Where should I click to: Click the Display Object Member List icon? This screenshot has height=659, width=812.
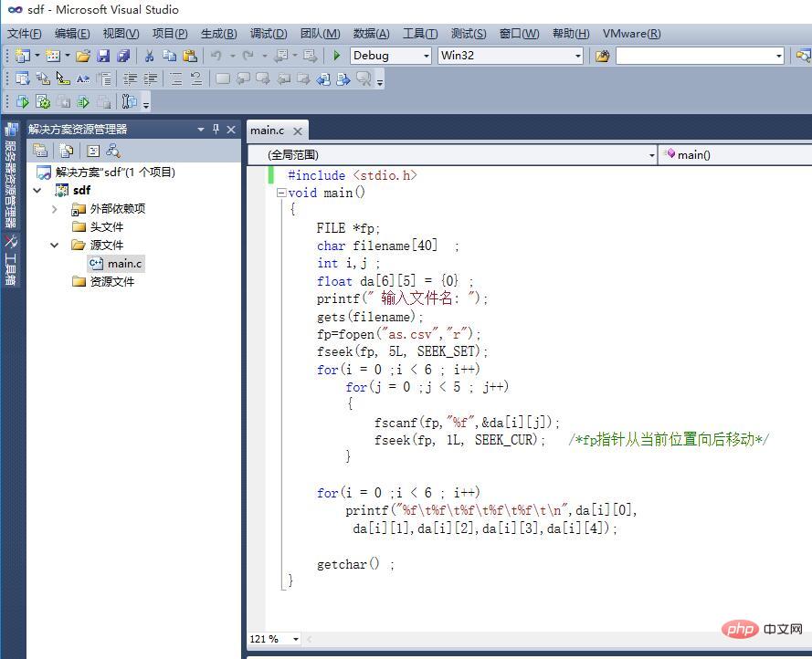pos(22,78)
